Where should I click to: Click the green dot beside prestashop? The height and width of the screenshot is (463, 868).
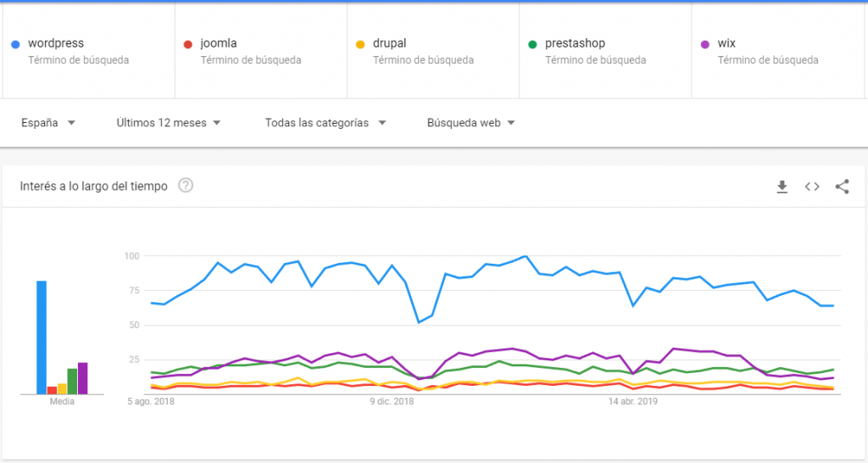(532, 44)
